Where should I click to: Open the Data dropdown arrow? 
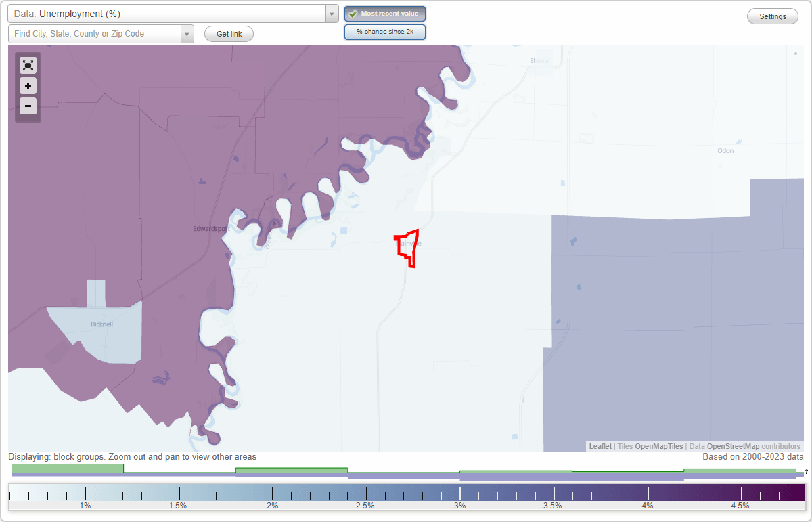[x=332, y=14]
